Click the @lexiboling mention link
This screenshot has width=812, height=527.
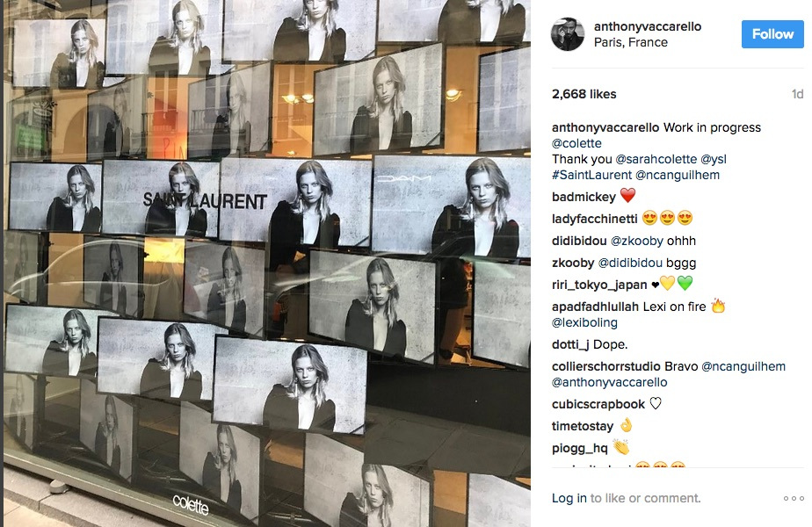[584, 322]
